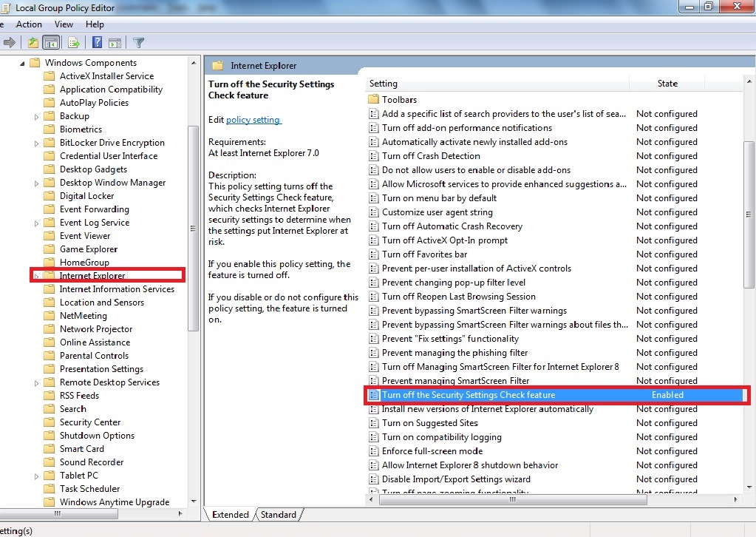Image resolution: width=756 pixels, height=537 pixels.
Task: Switch to the Standard tab
Action: click(x=279, y=514)
